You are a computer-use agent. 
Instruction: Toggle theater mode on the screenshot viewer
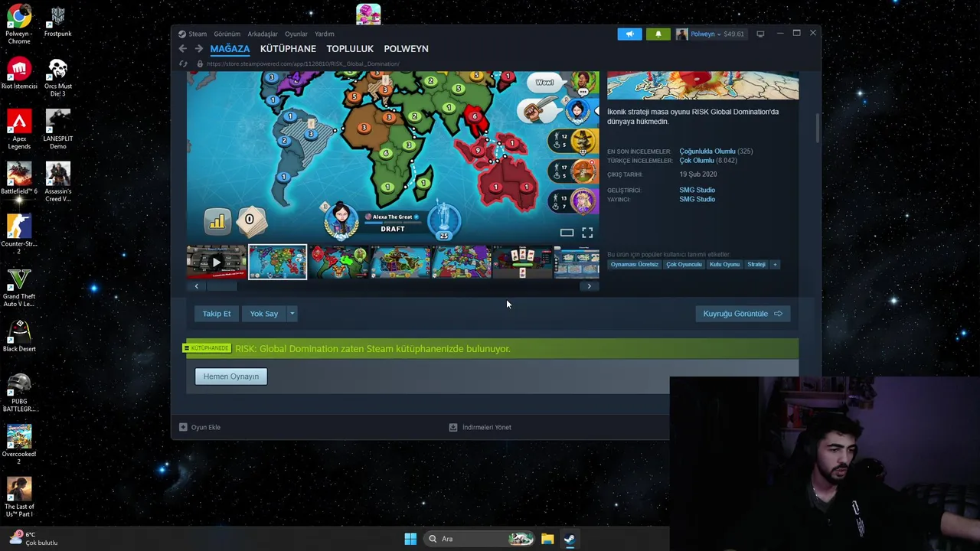[567, 232]
